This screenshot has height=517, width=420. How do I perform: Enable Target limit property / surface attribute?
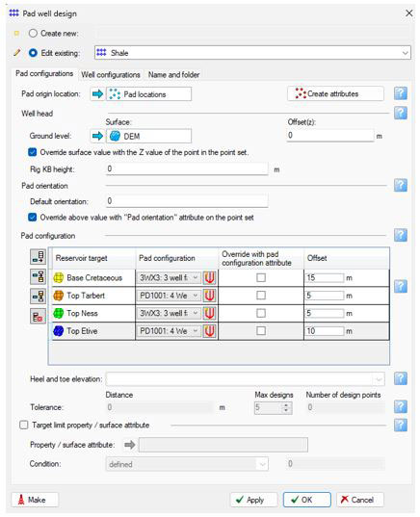(24, 425)
